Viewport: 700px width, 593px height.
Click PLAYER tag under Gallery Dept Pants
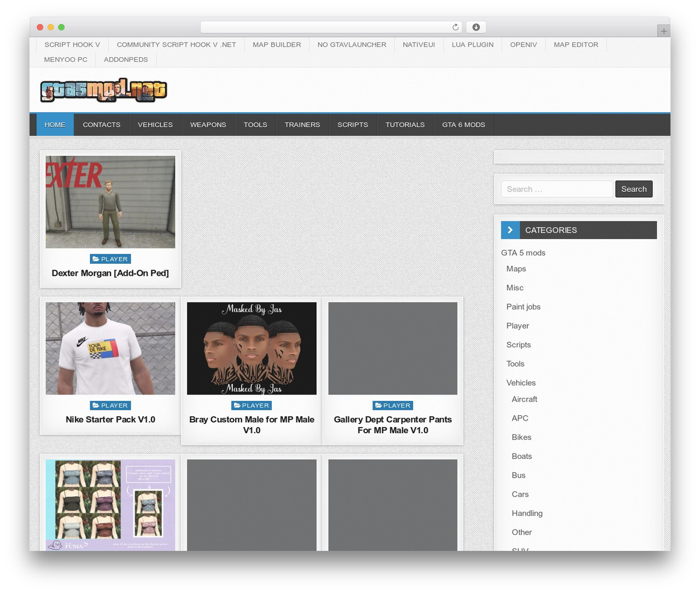pyautogui.click(x=393, y=405)
